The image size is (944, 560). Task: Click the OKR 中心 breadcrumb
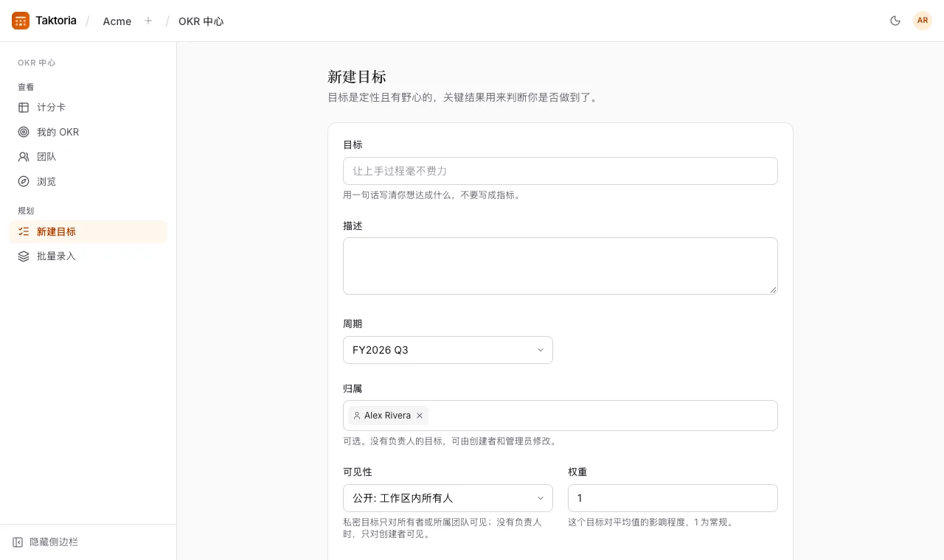click(x=201, y=21)
